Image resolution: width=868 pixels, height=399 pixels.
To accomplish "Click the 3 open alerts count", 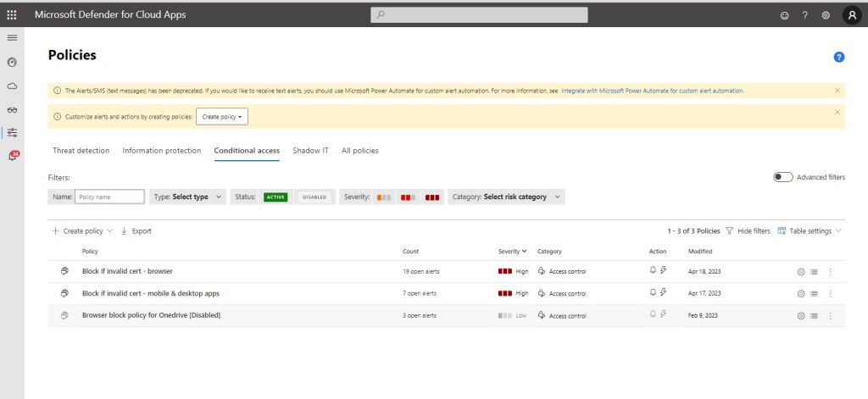I will click(419, 315).
